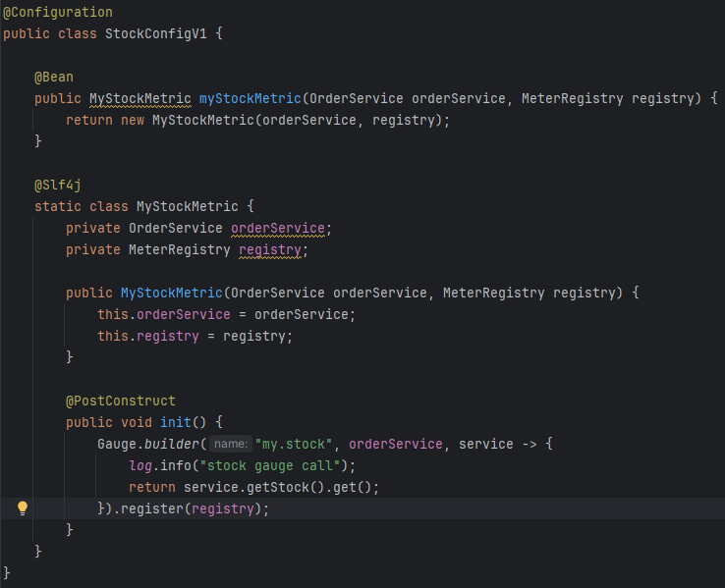Click the "static" keyword of the nested class
The width and height of the screenshot is (725, 588).
tap(58, 206)
